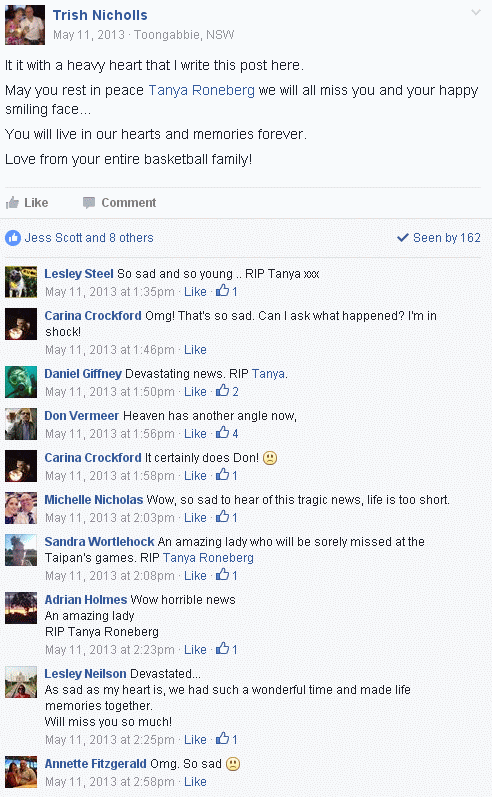This screenshot has height=797, width=492.
Task: View like count on Michelle Nicholas's comment
Action: [226, 517]
